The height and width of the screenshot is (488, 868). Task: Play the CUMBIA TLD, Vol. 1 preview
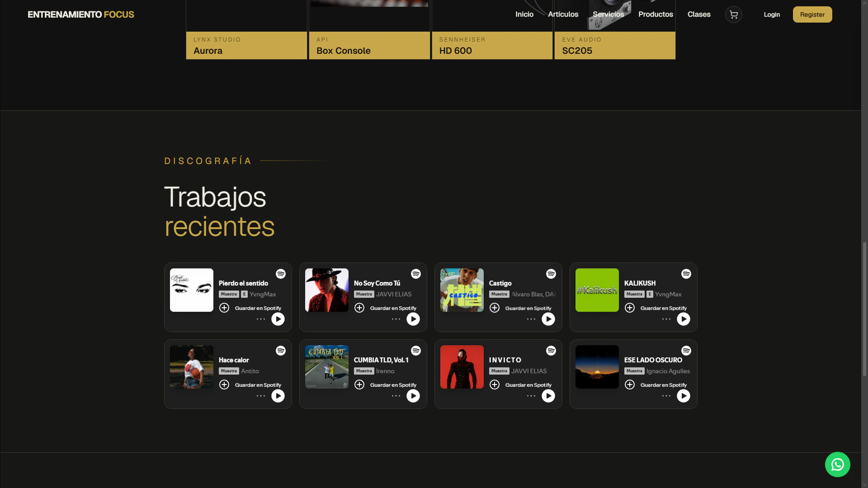pyautogui.click(x=413, y=396)
